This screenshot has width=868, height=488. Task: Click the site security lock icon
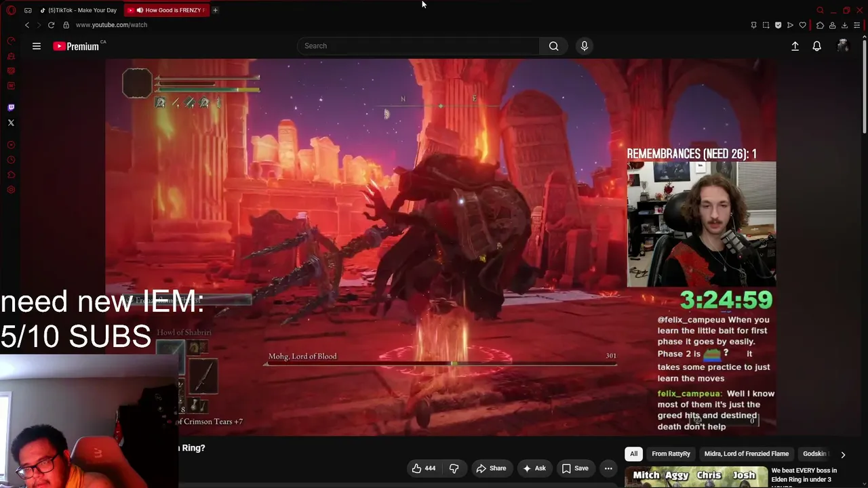coord(66,25)
